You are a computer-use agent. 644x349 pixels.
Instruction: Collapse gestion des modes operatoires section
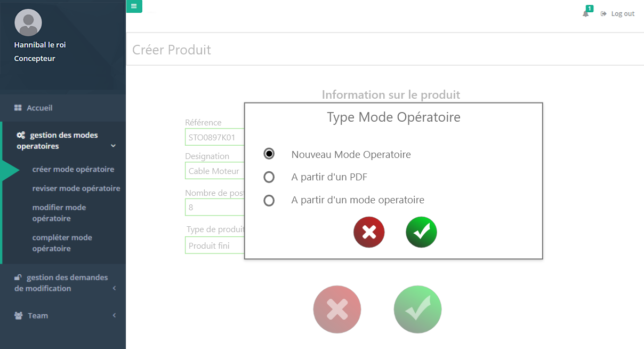(x=63, y=140)
